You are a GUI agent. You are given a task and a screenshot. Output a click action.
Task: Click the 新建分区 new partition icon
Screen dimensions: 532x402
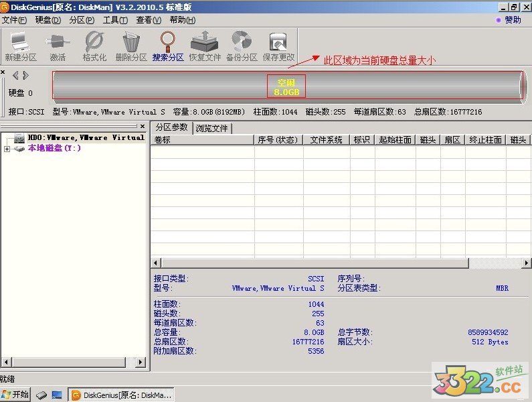click(20, 46)
